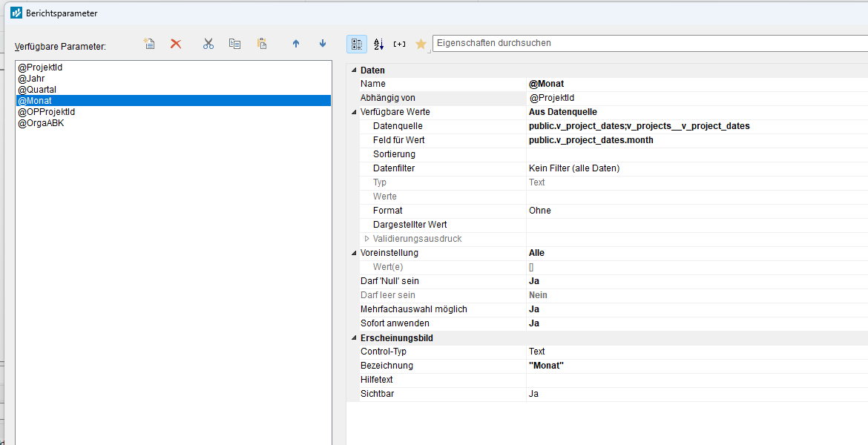This screenshot has width=868, height=445.
Task: Click the expand all [+] icon
Action: [x=400, y=44]
